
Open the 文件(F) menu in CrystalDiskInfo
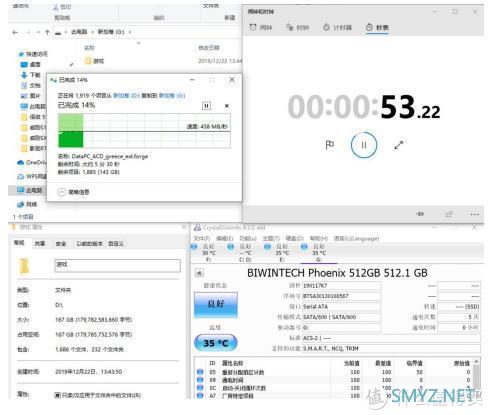[x=202, y=238]
